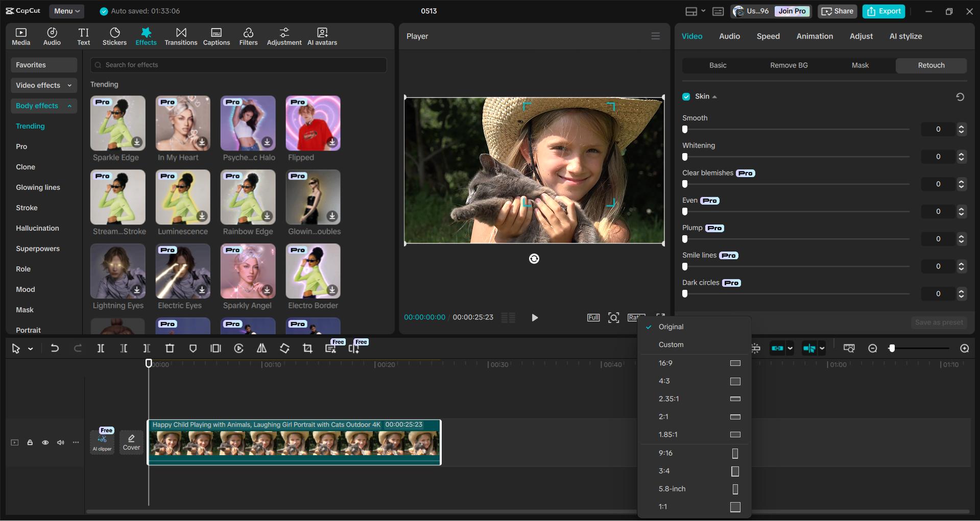980x521 pixels.
Task: Click the Export button
Action: click(x=883, y=11)
